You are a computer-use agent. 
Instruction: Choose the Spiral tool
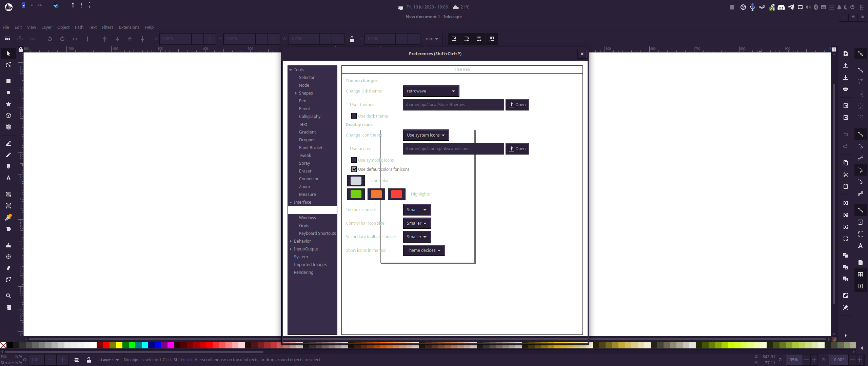click(8, 127)
